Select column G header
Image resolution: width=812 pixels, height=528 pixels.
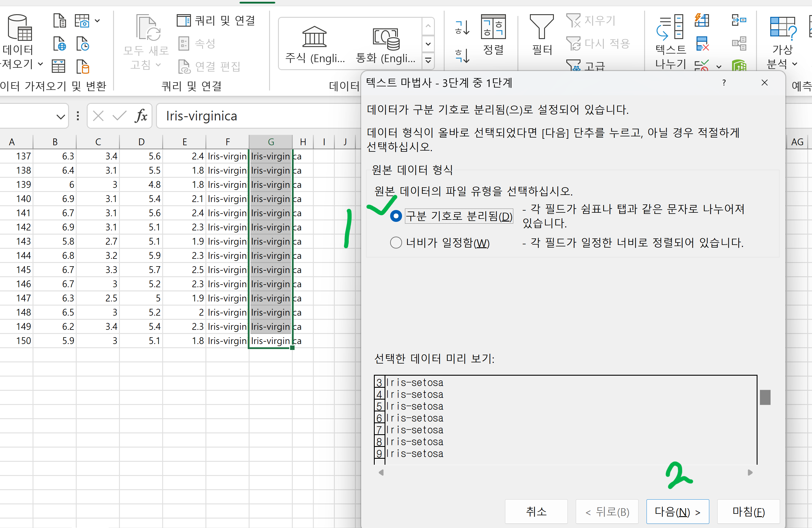271,142
